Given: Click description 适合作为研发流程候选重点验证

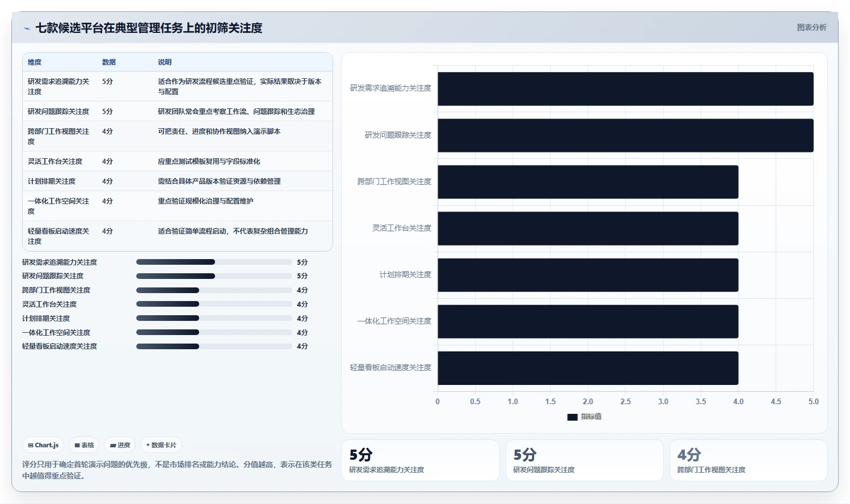Looking at the screenshot, I should [x=239, y=86].
